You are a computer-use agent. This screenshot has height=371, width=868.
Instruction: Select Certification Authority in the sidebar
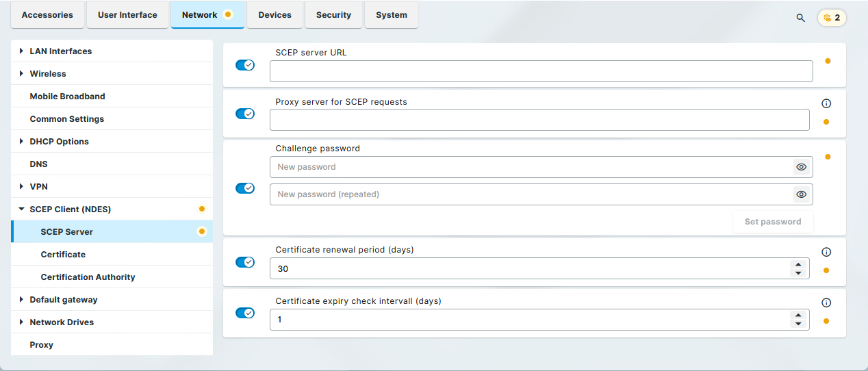coord(88,277)
